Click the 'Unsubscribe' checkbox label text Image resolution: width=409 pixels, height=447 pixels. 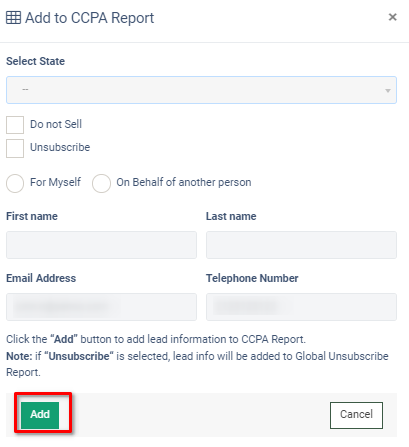click(60, 147)
